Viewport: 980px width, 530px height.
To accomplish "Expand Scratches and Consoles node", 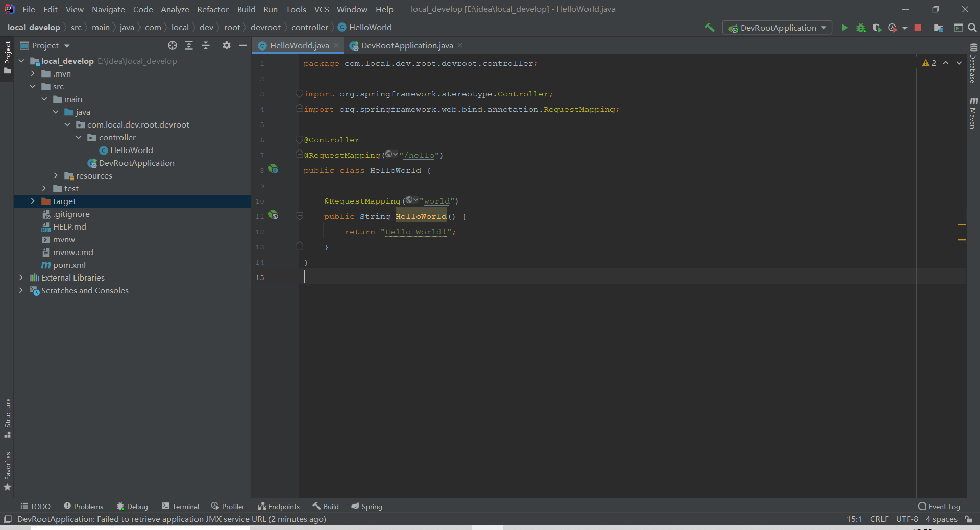I will pyautogui.click(x=21, y=290).
